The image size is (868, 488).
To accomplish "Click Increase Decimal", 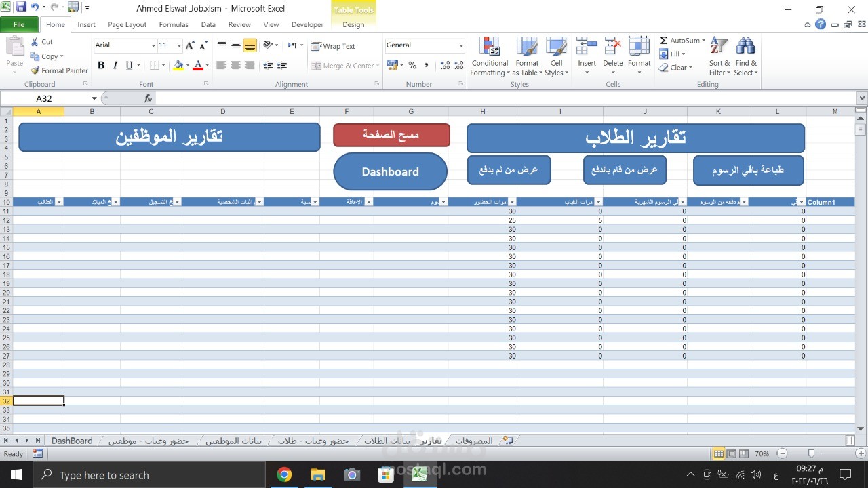I will coord(445,66).
